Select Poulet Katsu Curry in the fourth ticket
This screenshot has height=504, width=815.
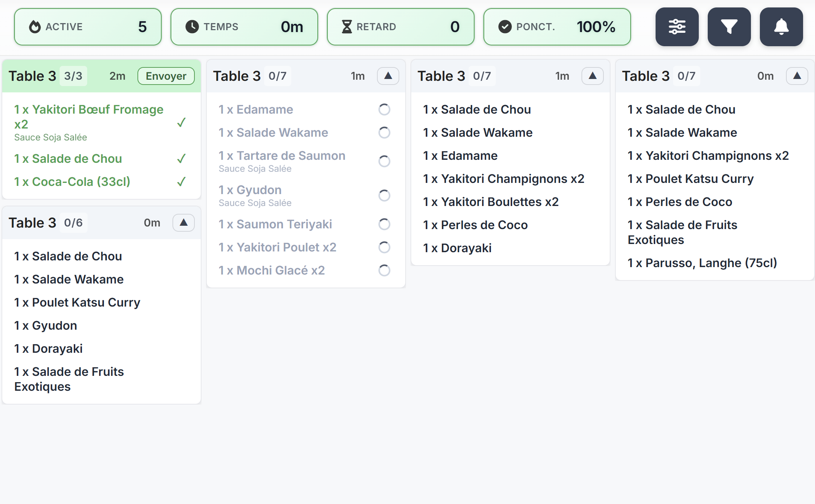tap(691, 178)
